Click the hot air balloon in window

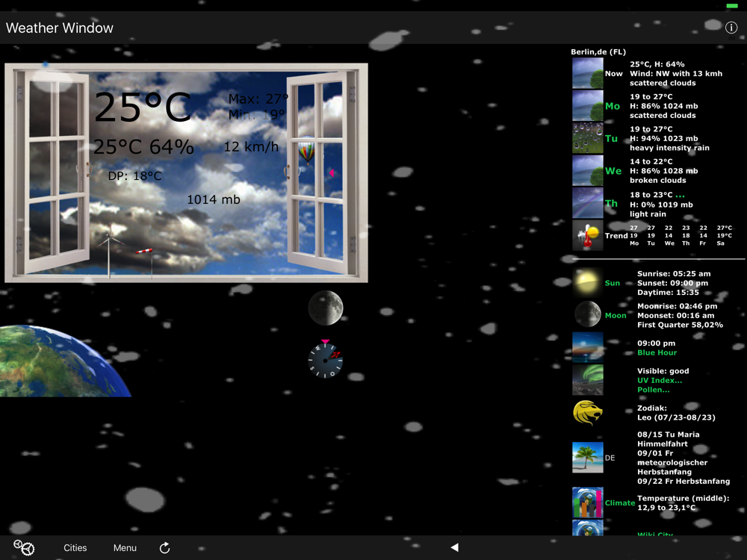[307, 150]
